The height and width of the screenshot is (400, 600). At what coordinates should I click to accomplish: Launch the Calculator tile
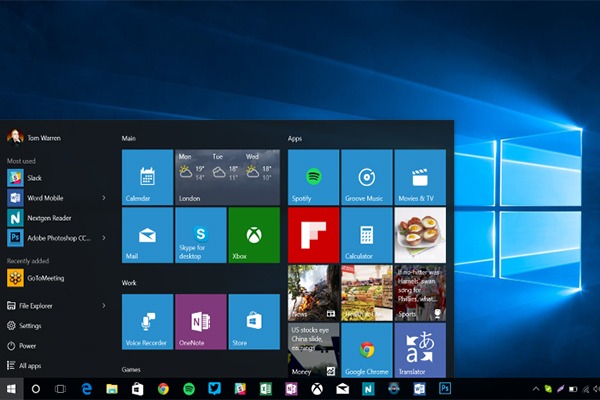(367, 235)
